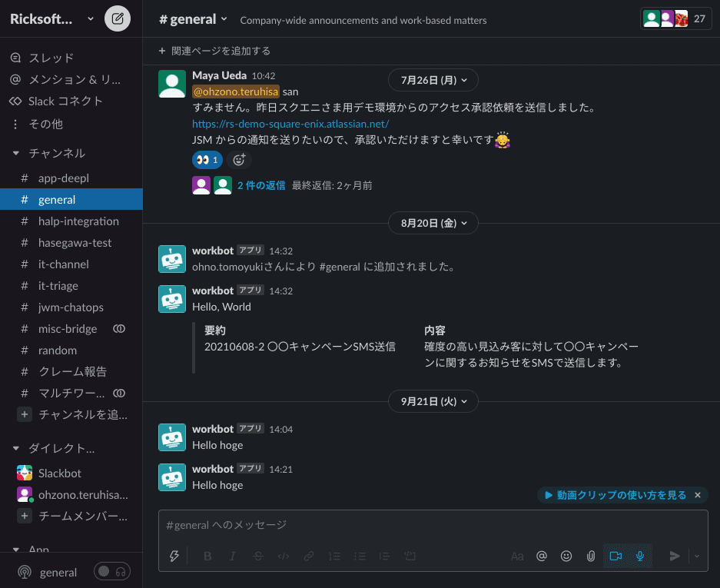720x588 pixels.
Task: Open the 9月21日 (火) date jump dropdown
Action: point(433,401)
